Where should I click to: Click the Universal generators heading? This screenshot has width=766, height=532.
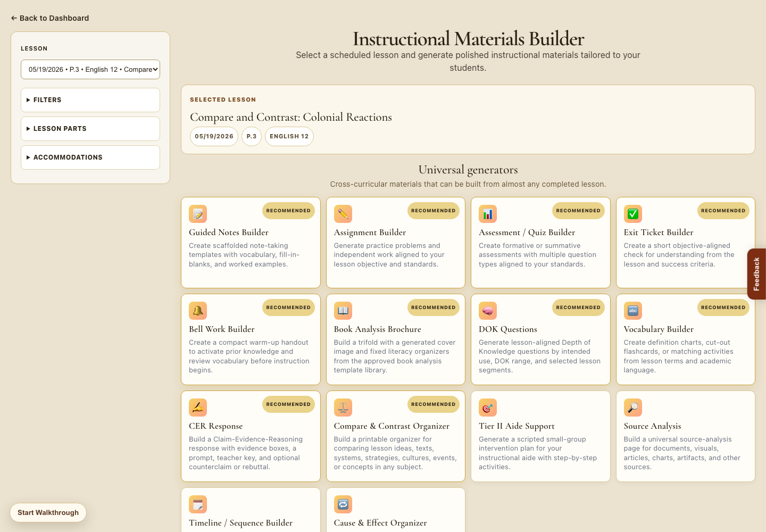(x=468, y=170)
